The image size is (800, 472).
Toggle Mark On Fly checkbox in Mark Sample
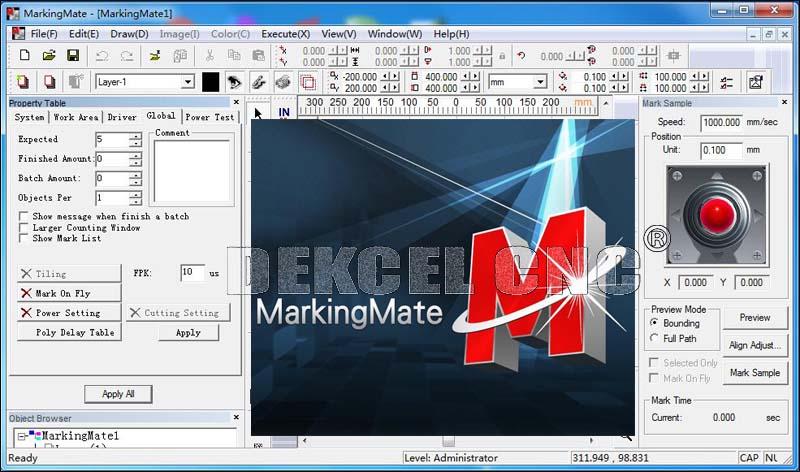tap(653, 378)
